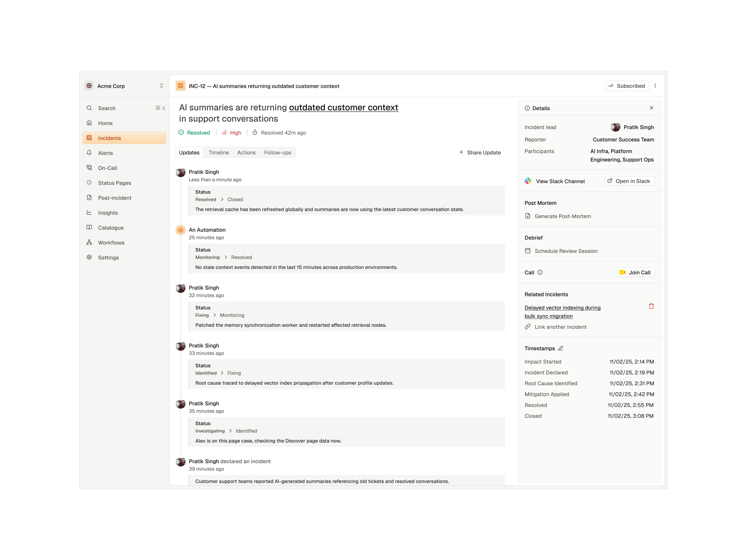This screenshot has width=747, height=560.
Task: Click the Details info icon
Action: tap(527, 108)
